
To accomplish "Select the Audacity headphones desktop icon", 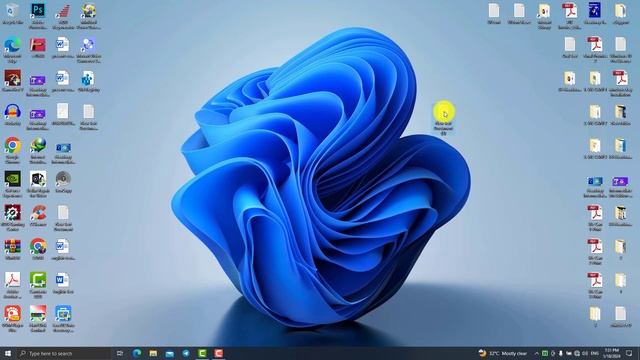I will pyautogui.click(x=13, y=115).
